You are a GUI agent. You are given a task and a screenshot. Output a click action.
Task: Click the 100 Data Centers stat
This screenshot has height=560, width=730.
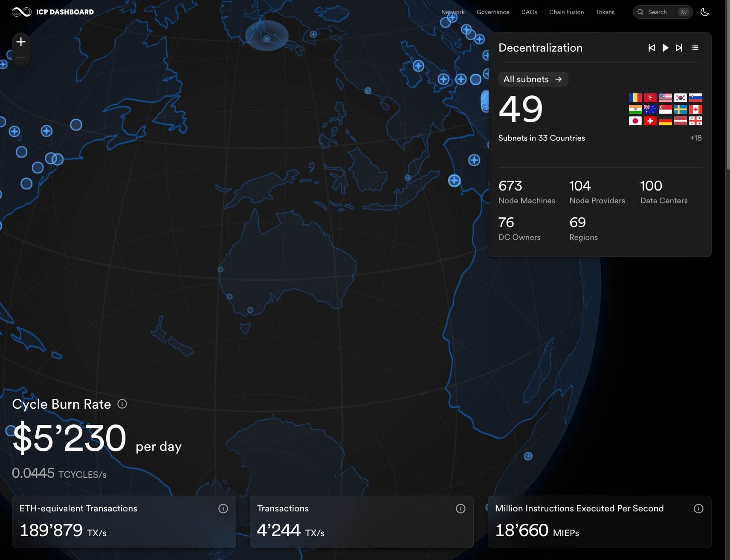click(x=664, y=192)
